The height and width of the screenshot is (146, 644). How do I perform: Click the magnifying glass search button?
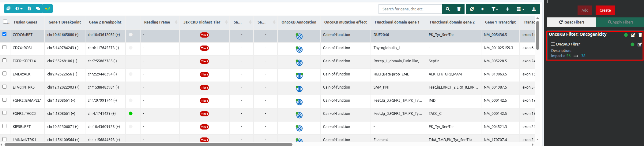[448, 9]
